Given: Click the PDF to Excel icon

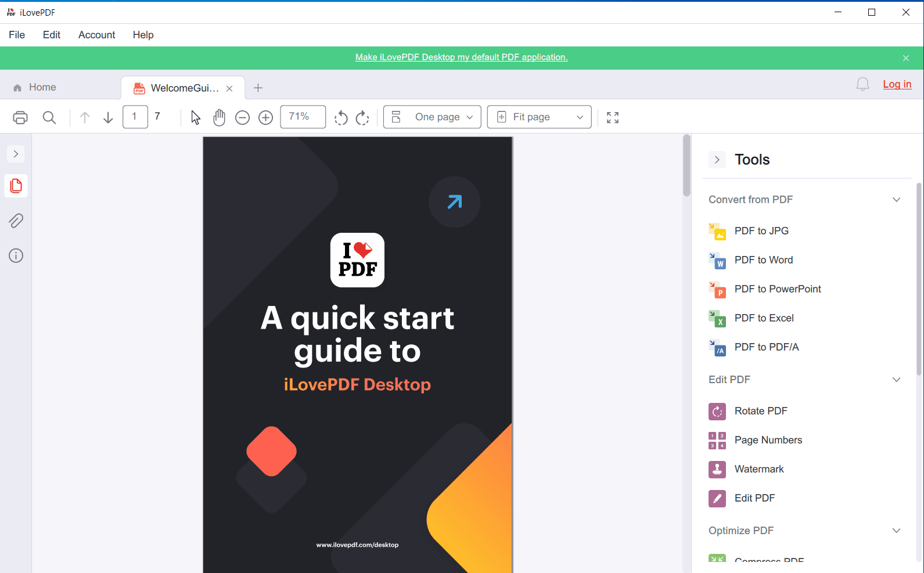Looking at the screenshot, I should [x=717, y=318].
